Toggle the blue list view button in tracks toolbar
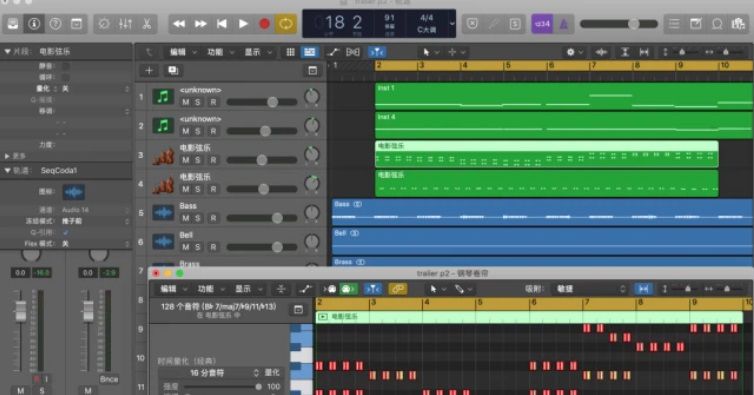The image size is (754, 395). [310, 52]
